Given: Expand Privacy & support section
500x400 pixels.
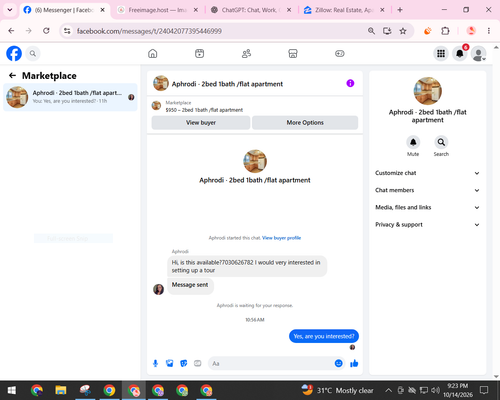Looking at the screenshot, I should point(427,225).
